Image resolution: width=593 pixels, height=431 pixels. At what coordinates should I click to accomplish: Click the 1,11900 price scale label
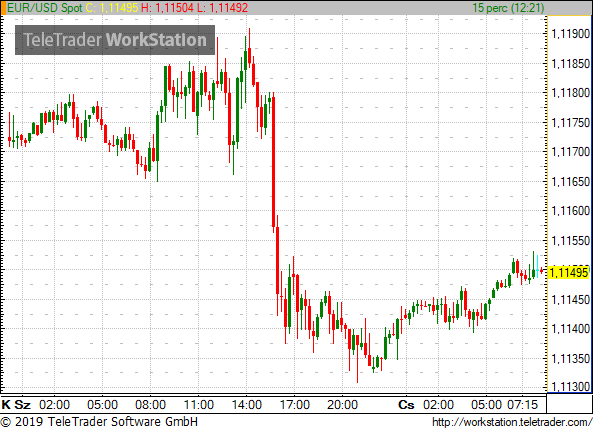pyautogui.click(x=571, y=34)
